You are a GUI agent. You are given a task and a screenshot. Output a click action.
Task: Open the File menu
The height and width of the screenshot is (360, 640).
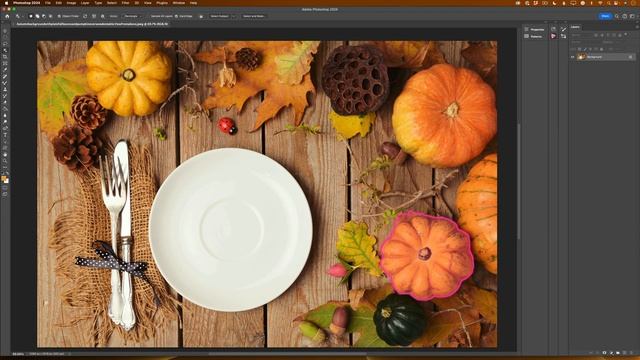point(48,3)
